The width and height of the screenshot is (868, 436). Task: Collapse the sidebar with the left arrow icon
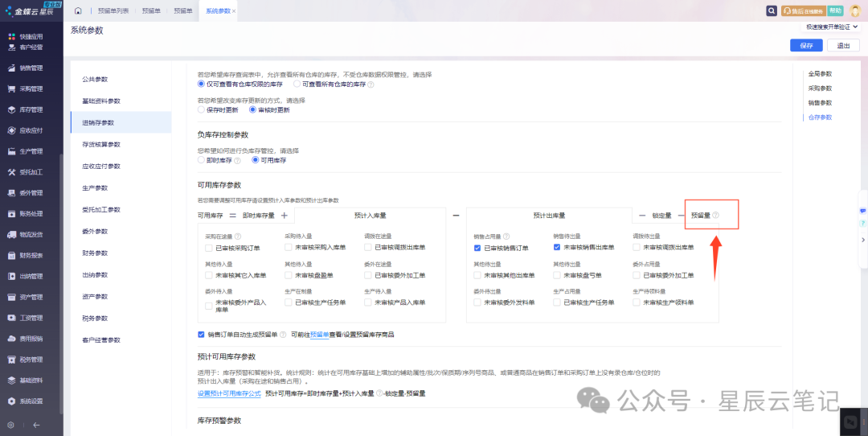(36, 425)
